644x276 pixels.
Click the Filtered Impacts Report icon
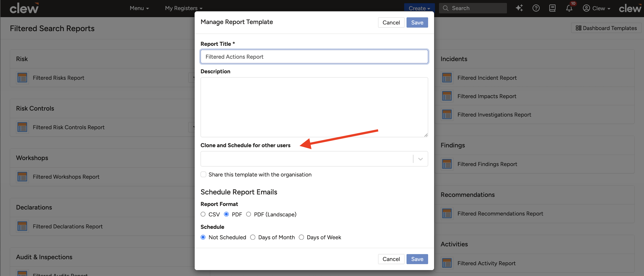(447, 96)
